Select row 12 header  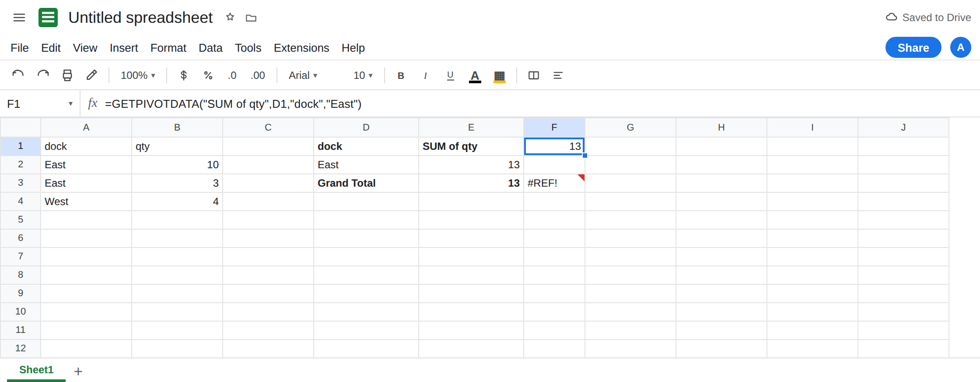point(21,349)
